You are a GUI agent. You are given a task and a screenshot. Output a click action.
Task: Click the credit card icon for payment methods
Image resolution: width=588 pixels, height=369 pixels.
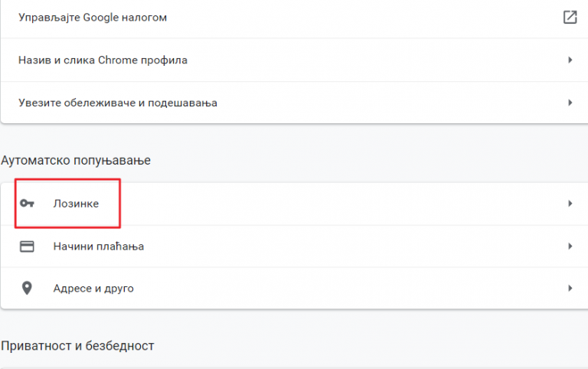28,247
